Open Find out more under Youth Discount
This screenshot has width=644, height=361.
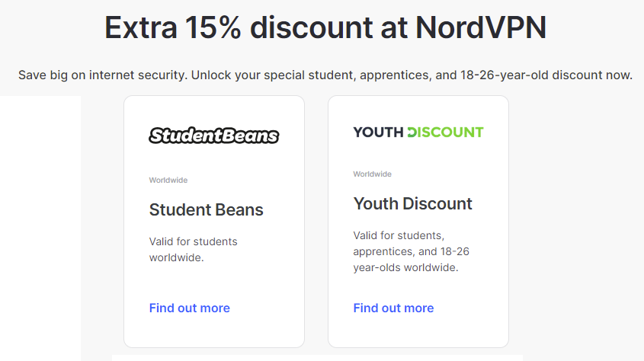coord(393,308)
